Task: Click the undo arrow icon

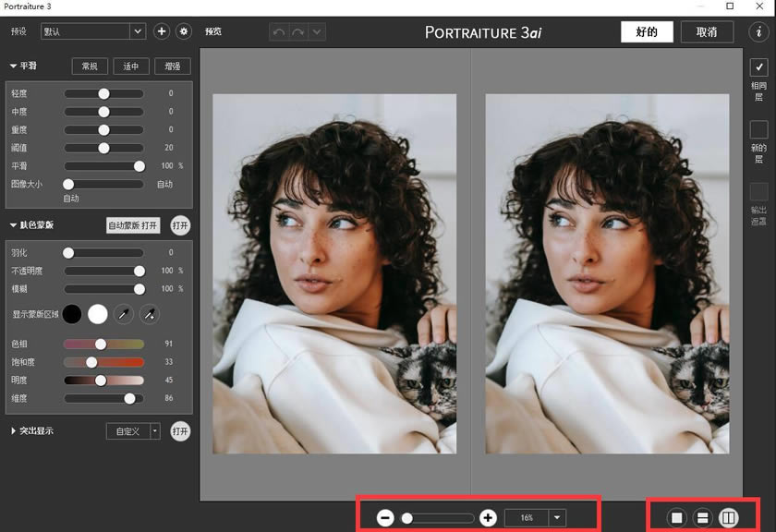Action: click(277, 30)
